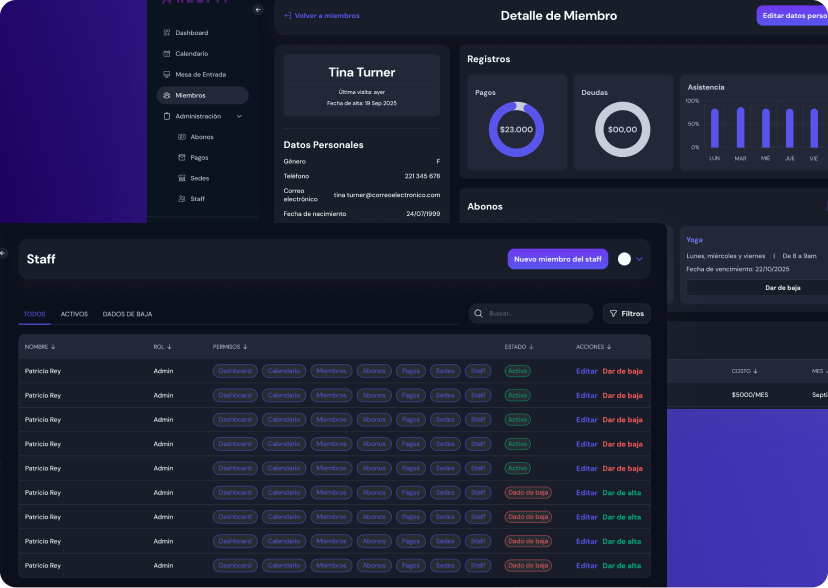
Task: Open the Filtros filter button
Action: pyautogui.click(x=627, y=314)
